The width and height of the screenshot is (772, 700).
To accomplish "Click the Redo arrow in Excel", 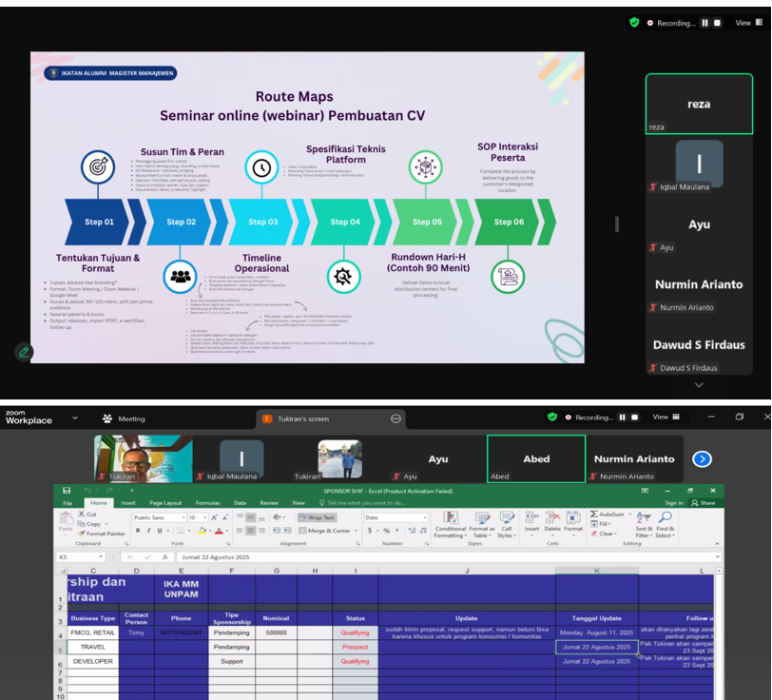I will [109, 491].
